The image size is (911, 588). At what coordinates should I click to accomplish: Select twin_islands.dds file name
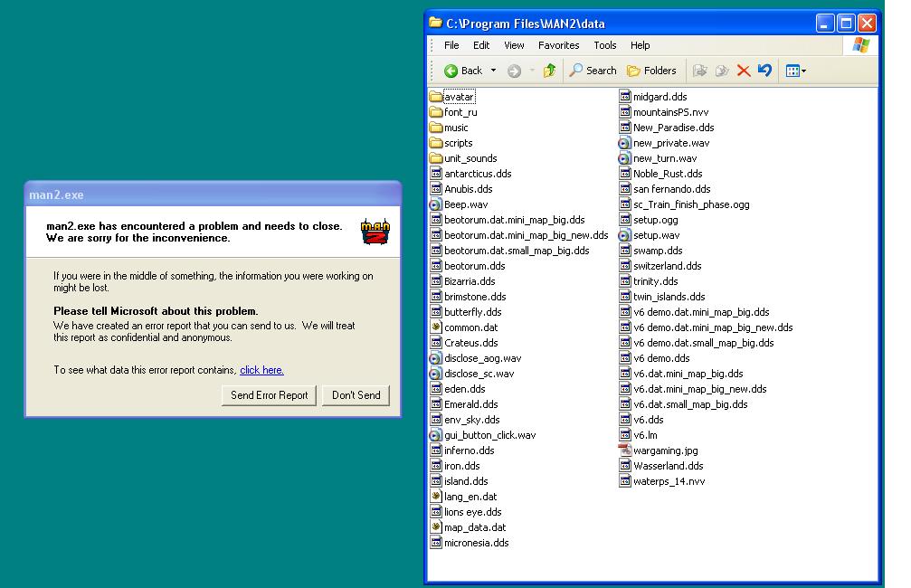point(669,297)
